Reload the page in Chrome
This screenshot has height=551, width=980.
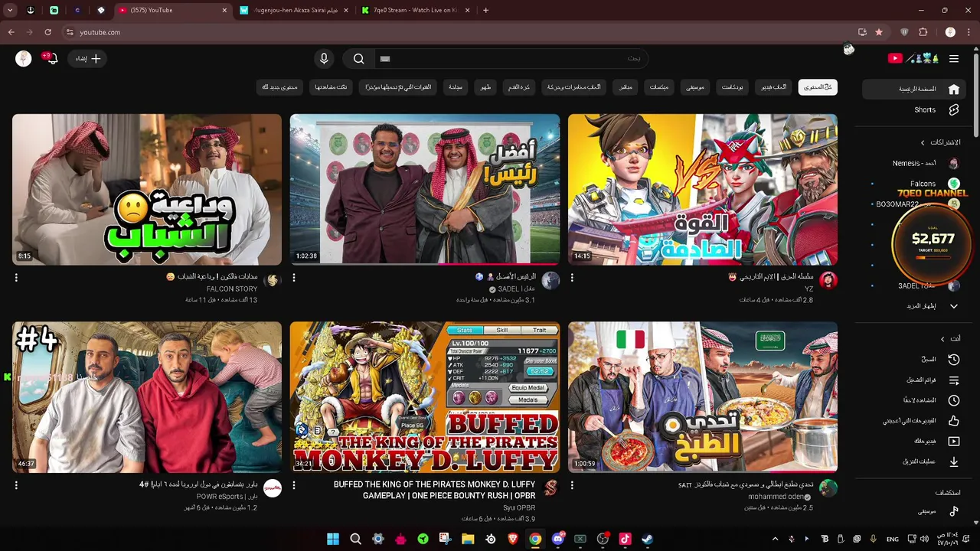pyautogui.click(x=47, y=32)
